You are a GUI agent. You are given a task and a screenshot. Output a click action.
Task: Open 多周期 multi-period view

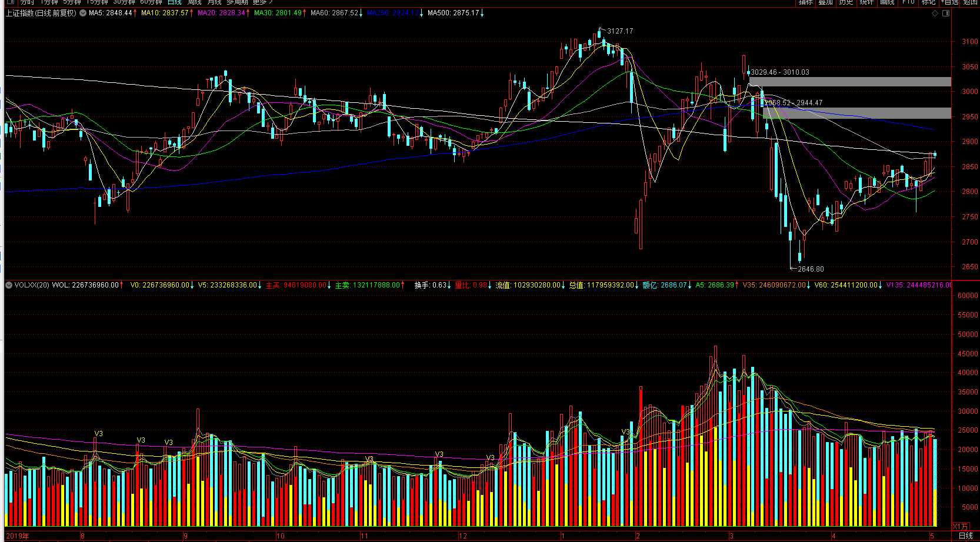tap(237, 2)
